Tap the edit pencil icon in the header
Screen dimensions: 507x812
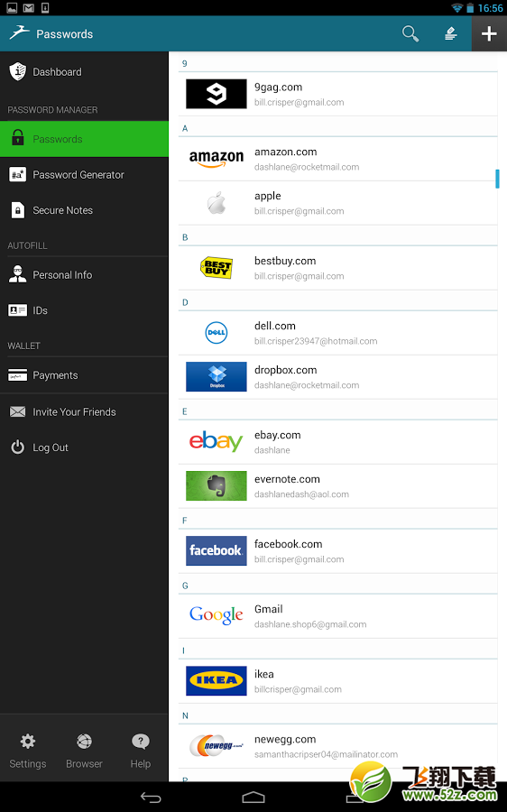point(450,33)
